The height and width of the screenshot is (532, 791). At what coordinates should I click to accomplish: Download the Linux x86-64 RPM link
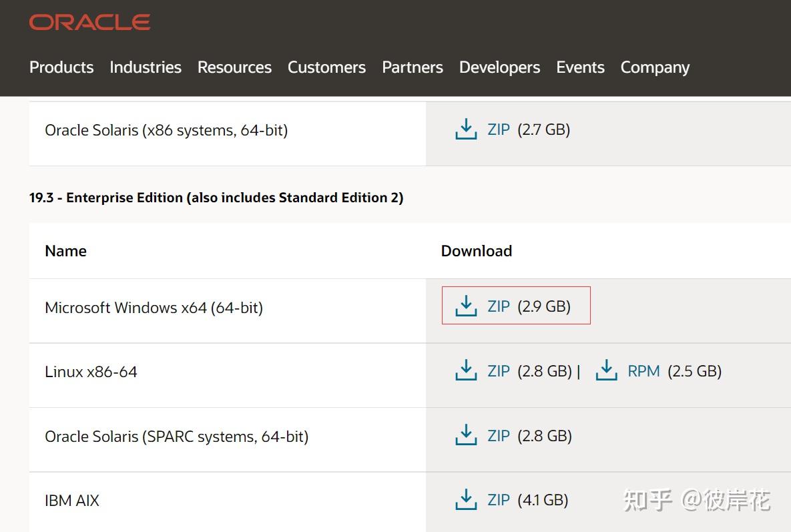coord(643,370)
